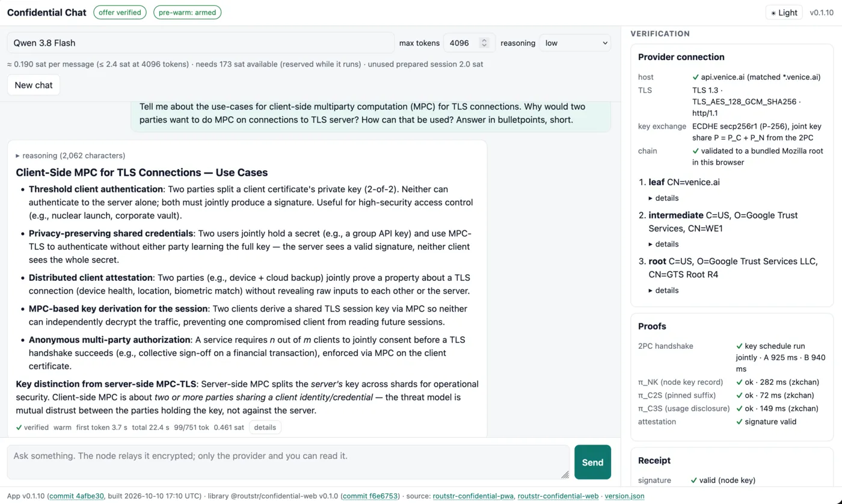Click the Provider connection heading
The height and width of the screenshot is (504, 842).
[681, 57]
